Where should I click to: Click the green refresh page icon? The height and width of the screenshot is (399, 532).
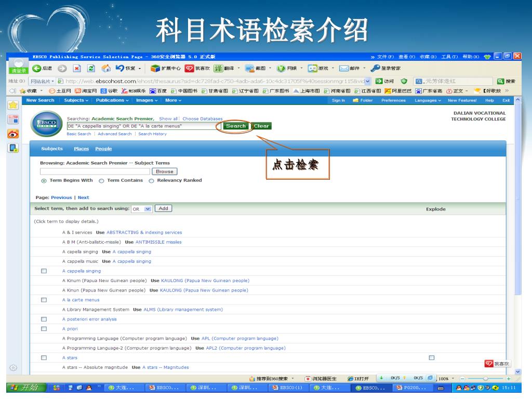click(x=91, y=69)
